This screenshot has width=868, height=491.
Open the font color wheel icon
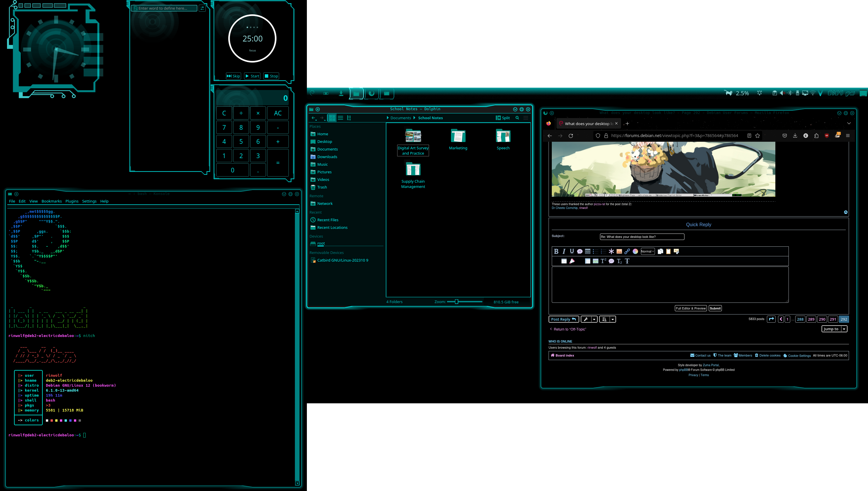pyautogui.click(x=635, y=252)
